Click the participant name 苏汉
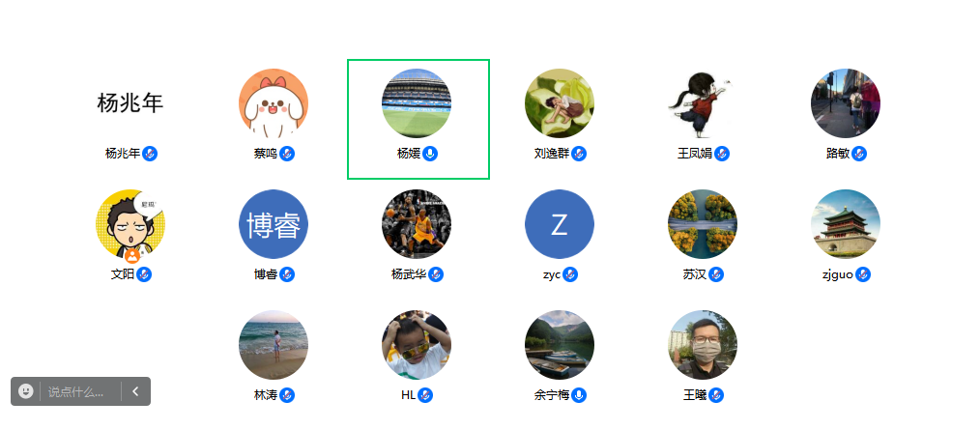Image resolution: width=980 pixels, height=430 pixels. coord(694,274)
